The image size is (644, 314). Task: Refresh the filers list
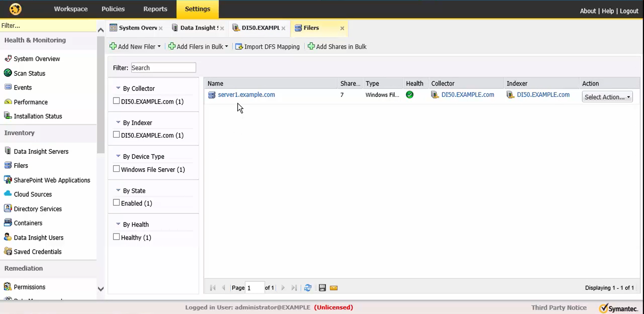[x=308, y=288]
